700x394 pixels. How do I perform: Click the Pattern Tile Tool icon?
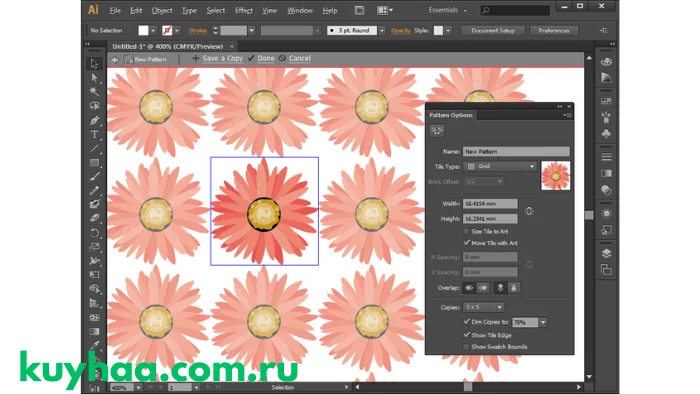coord(437,130)
